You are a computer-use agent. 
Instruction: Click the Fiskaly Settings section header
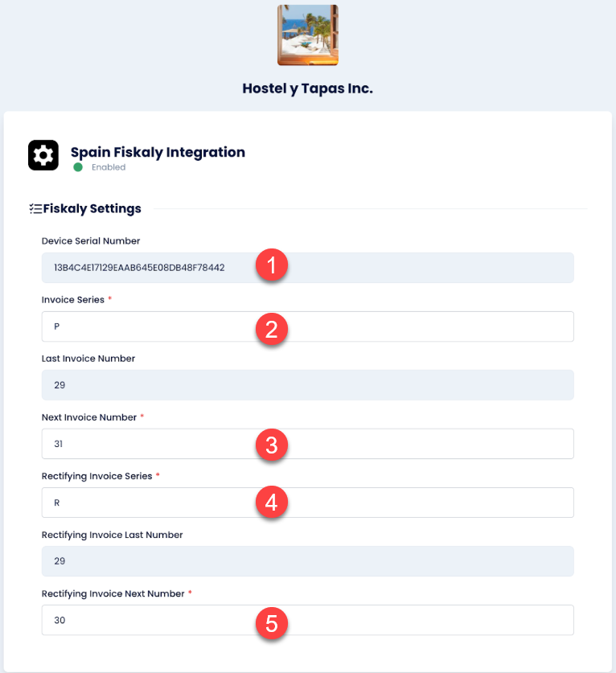[x=92, y=209]
